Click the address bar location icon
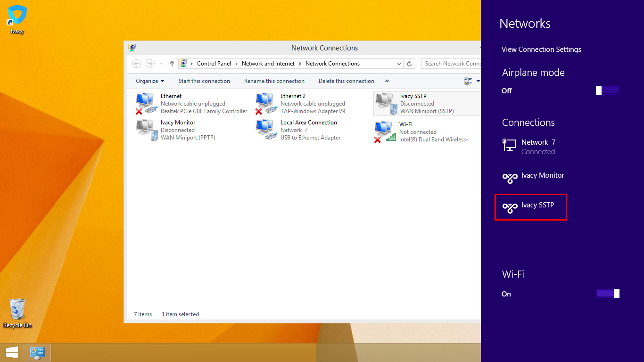644x362 pixels. [x=183, y=63]
